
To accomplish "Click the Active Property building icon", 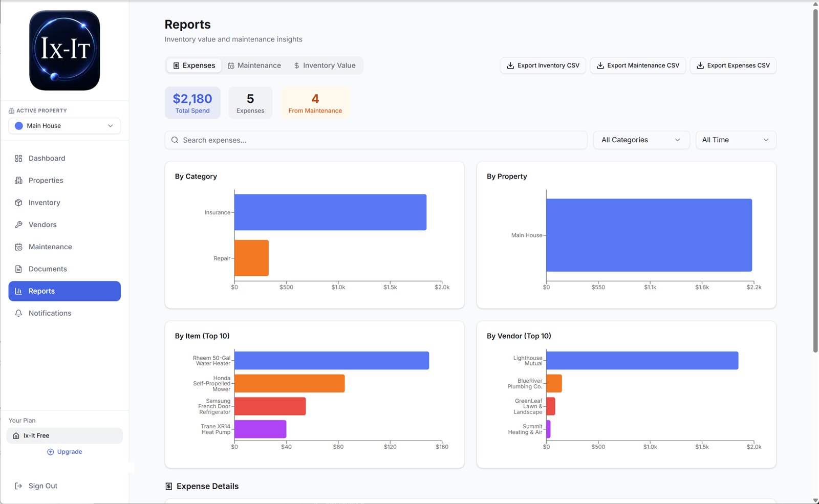I will click(x=11, y=111).
